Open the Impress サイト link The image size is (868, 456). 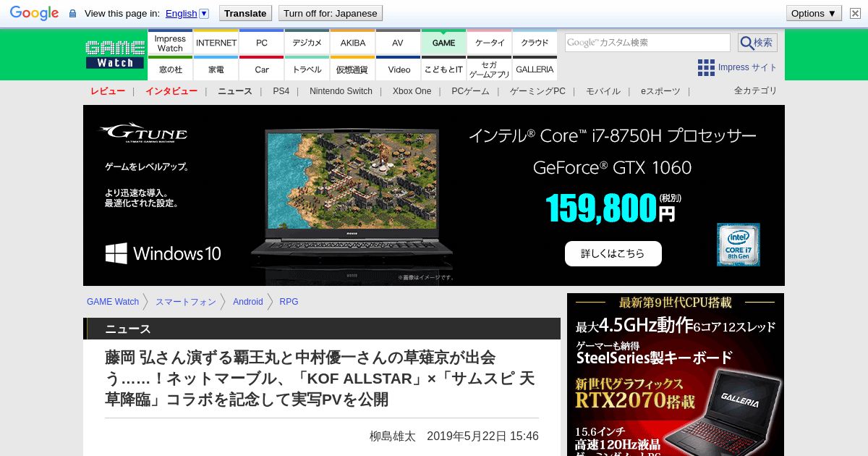click(x=747, y=67)
